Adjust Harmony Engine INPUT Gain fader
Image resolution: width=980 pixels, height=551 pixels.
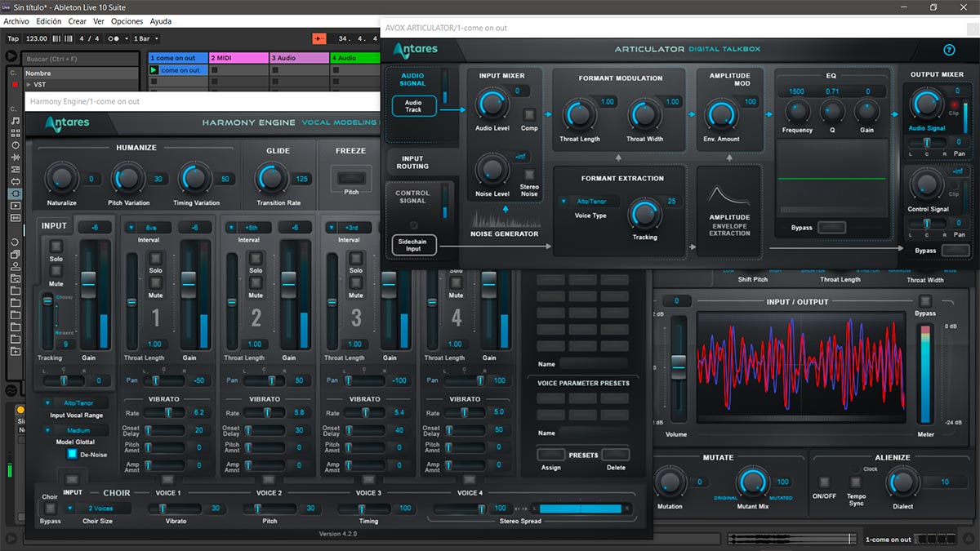tap(89, 283)
